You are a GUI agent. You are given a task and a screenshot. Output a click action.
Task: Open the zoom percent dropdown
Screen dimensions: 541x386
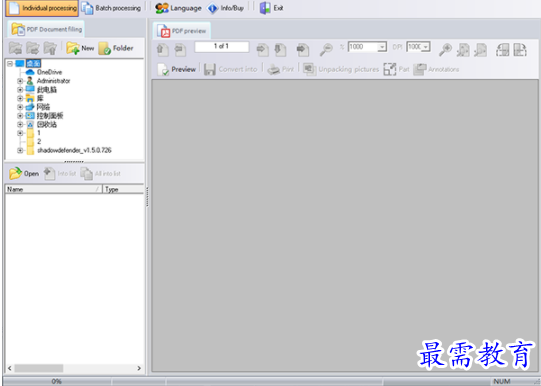[x=382, y=47]
